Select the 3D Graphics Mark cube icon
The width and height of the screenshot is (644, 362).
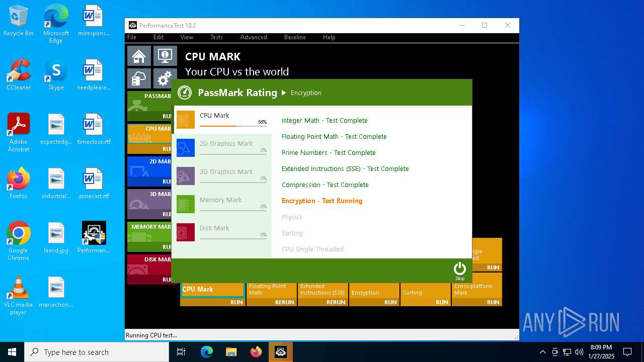(186, 176)
